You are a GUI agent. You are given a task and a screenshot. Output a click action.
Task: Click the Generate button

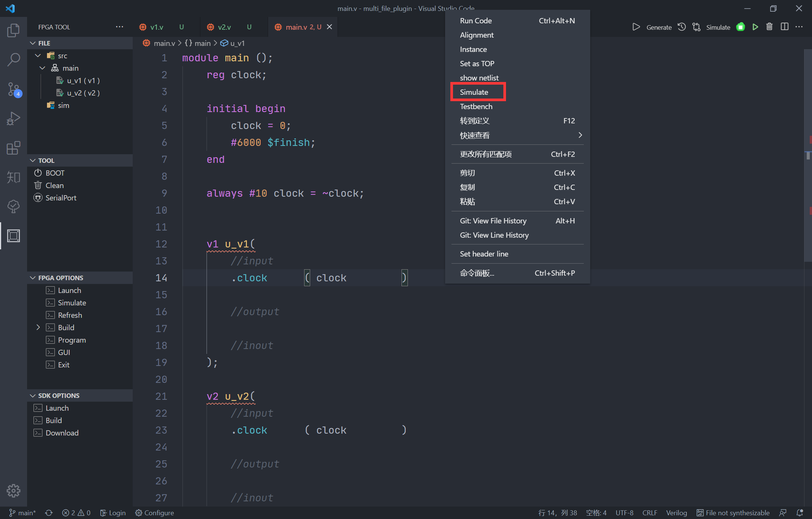pyautogui.click(x=659, y=27)
